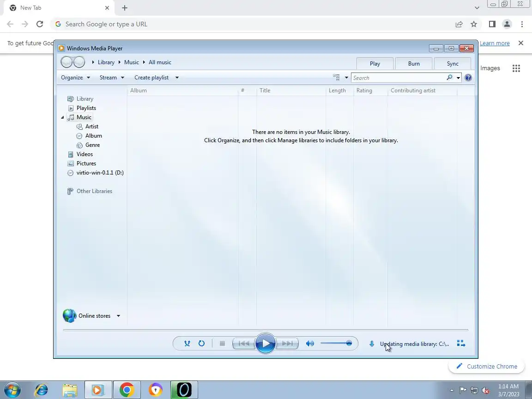Reload the page in Chrome
This screenshot has width=532, height=399.
click(40, 24)
